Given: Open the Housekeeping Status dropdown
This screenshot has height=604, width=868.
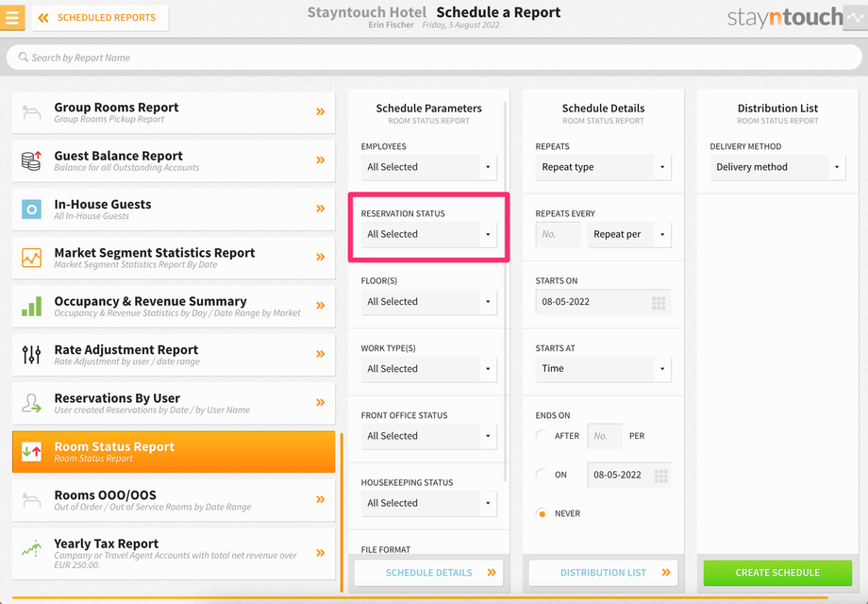Looking at the screenshot, I should tap(429, 503).
